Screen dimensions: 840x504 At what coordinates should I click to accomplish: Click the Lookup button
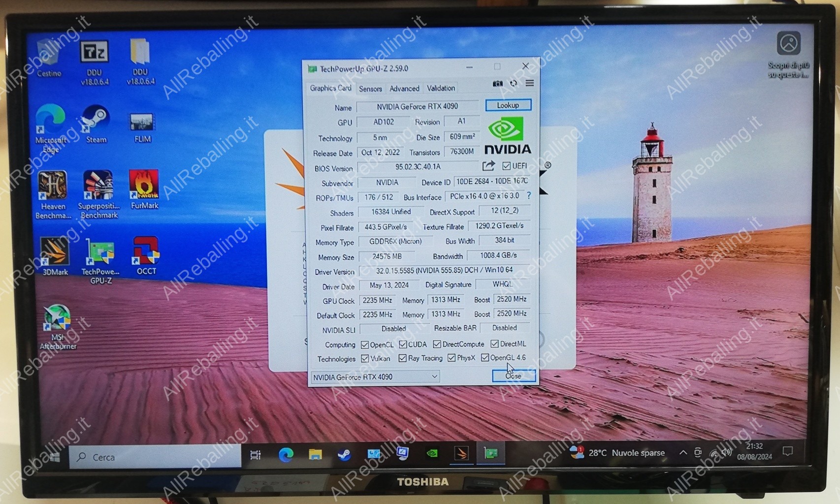coord(508,105)
